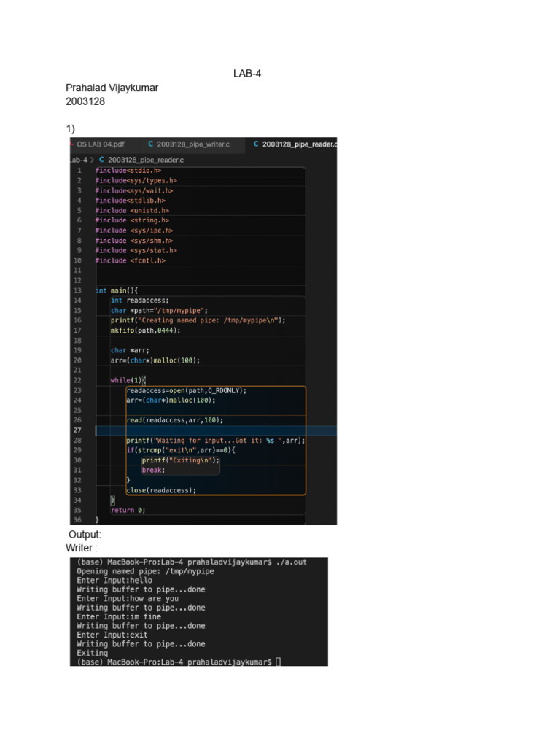Click the LAB-4 document heading

click(247, 74)
